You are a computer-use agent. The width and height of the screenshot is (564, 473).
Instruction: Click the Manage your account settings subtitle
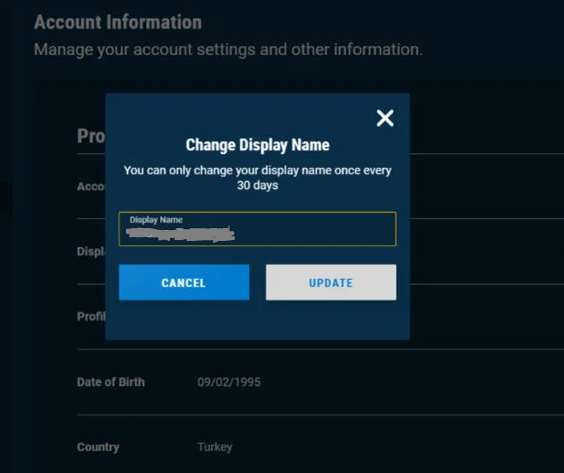pyautogui.click(x=228, y=50)
